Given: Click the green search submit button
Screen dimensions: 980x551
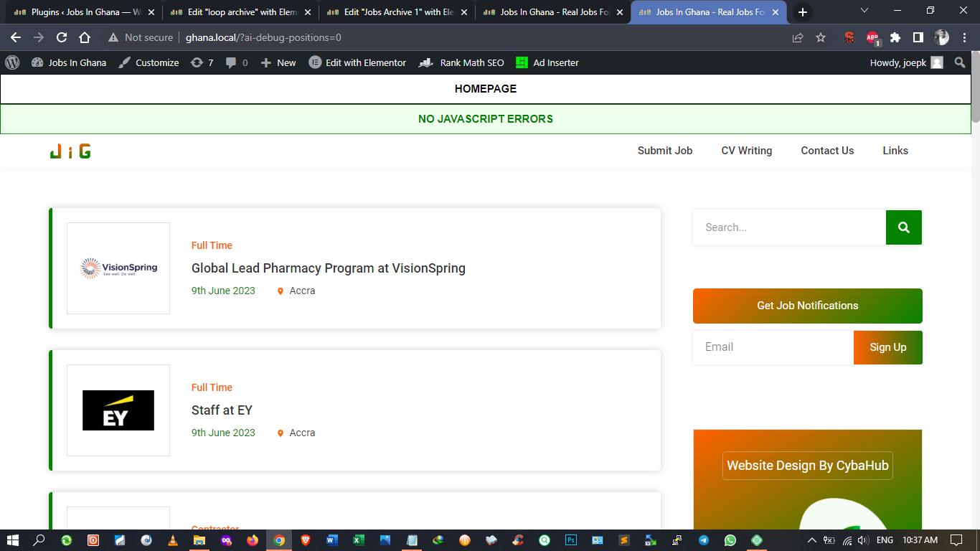Looking at the screenshot, I should 904,227.
